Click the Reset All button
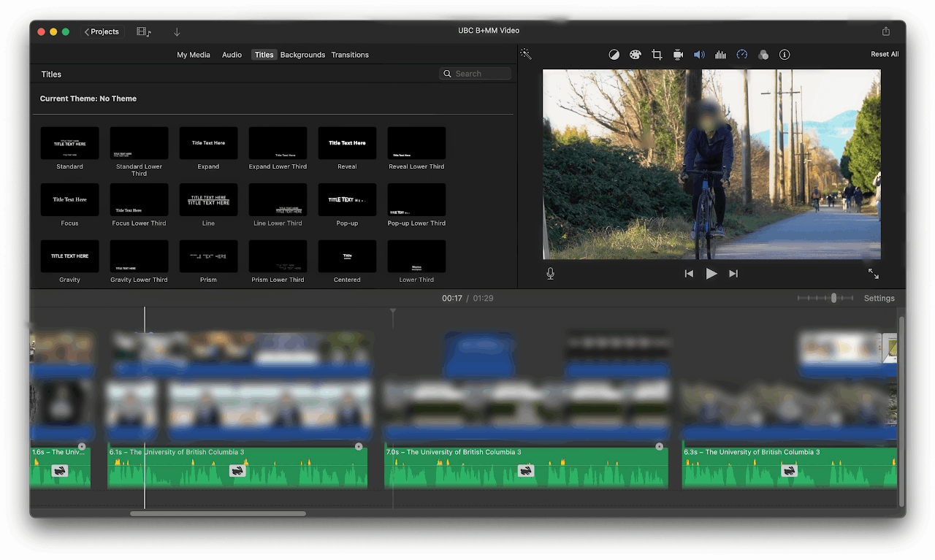935x560 pixels. coord(885,54)
